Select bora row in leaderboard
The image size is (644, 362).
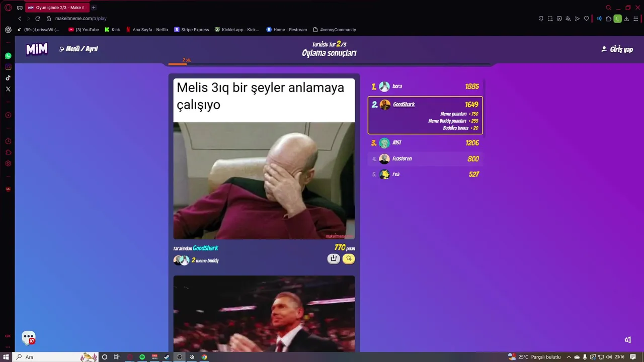(x=425, y=86)
